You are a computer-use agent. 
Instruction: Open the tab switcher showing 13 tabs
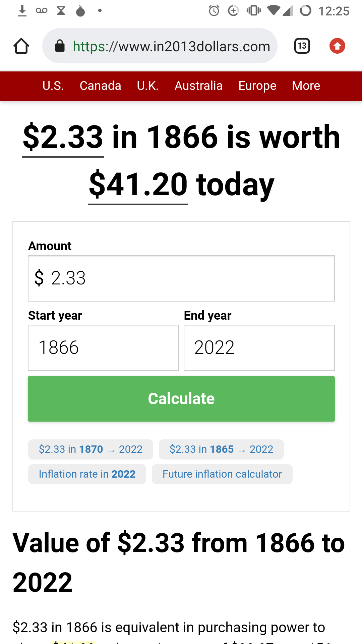click(302, 46)
